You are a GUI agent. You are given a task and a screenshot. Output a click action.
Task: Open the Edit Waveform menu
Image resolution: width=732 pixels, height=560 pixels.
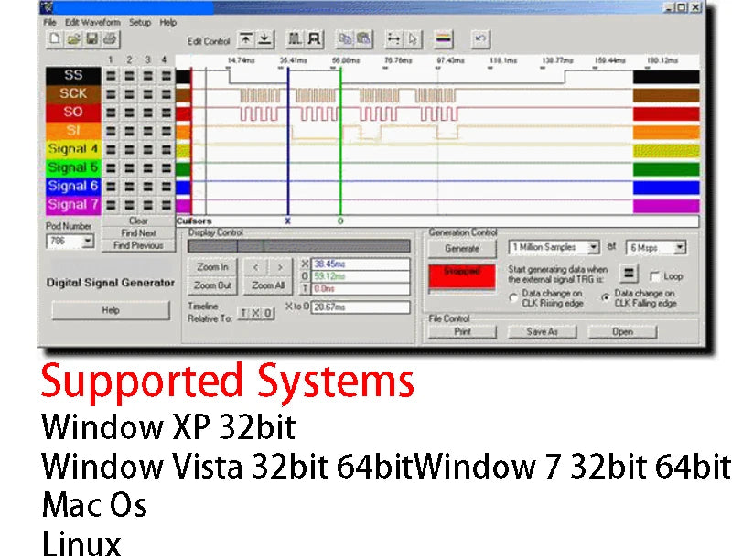(92, 22)
